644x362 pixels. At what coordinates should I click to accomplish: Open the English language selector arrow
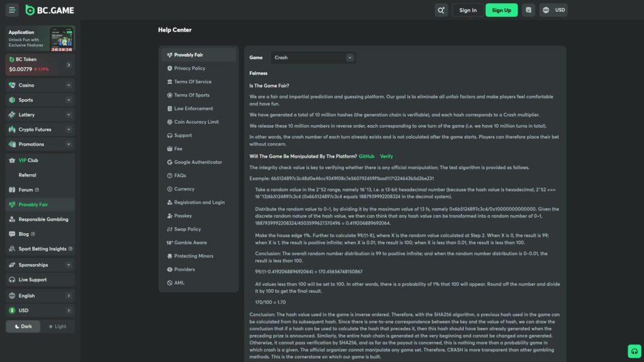[69, 296]
